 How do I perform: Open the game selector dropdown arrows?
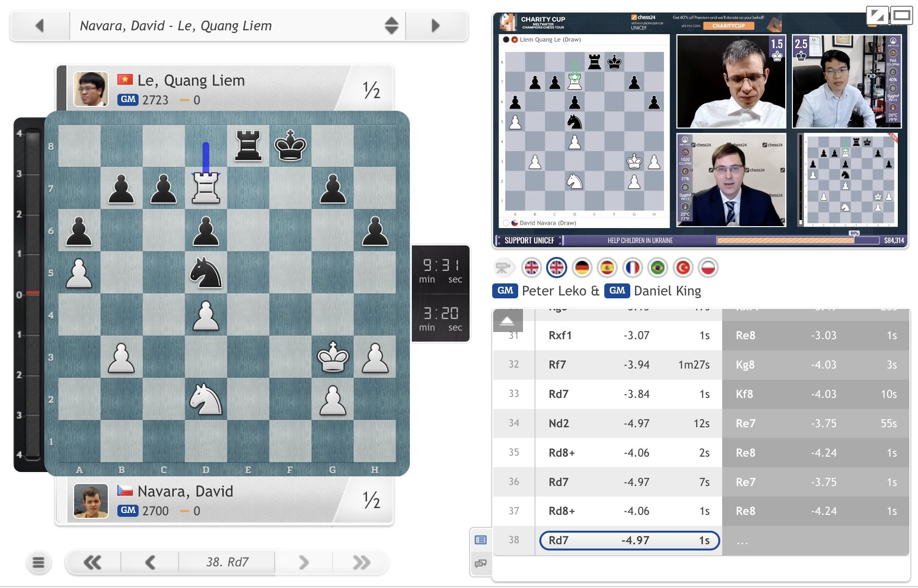(391, 26)
